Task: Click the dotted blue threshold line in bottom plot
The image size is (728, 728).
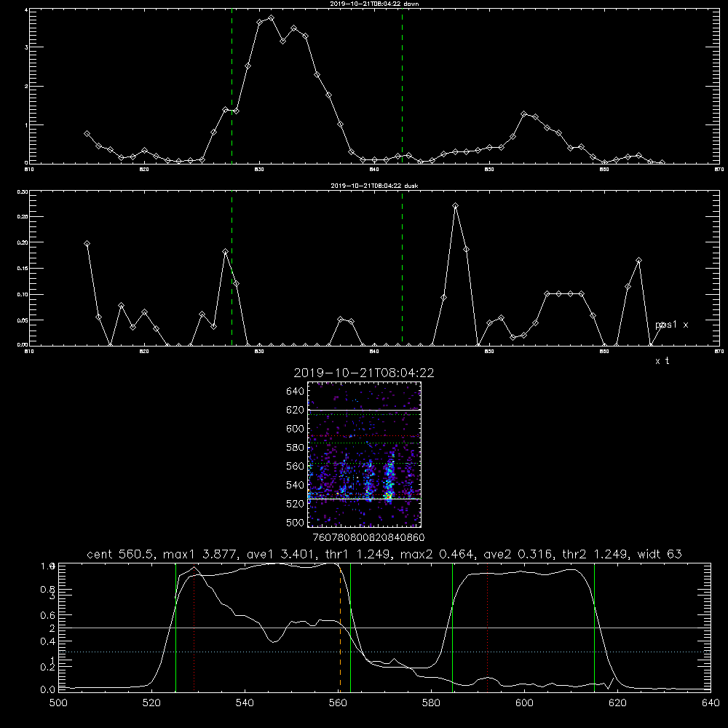Action: 384,652
